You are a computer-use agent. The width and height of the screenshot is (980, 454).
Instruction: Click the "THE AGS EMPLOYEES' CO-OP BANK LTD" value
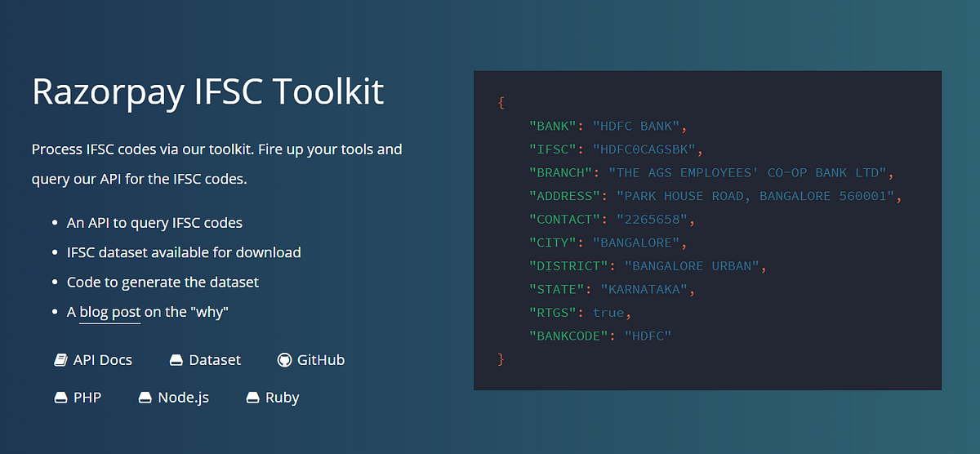pyautogui.click(x=748, y=173)
